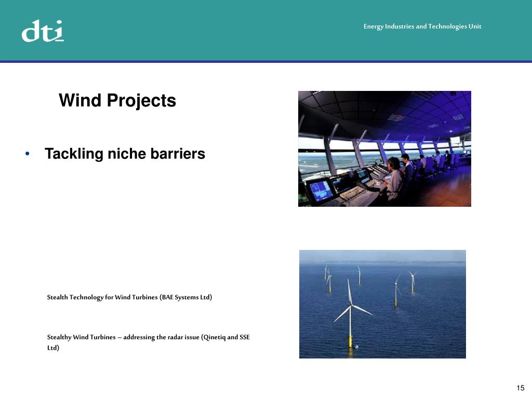Click the dti logo
Viewport: 532px width, 399px height.
pyautogui.click(x=43, y=31)
